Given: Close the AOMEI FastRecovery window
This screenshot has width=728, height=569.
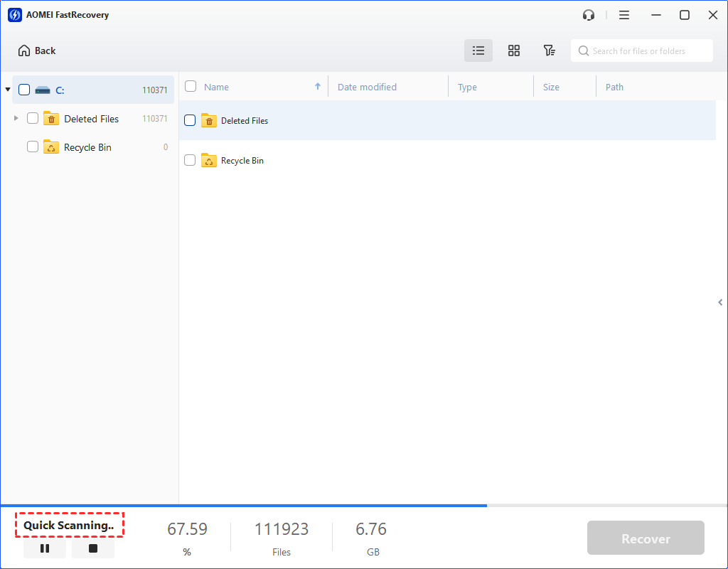Looking at the screenshot, I should click(x=713, y=16).
